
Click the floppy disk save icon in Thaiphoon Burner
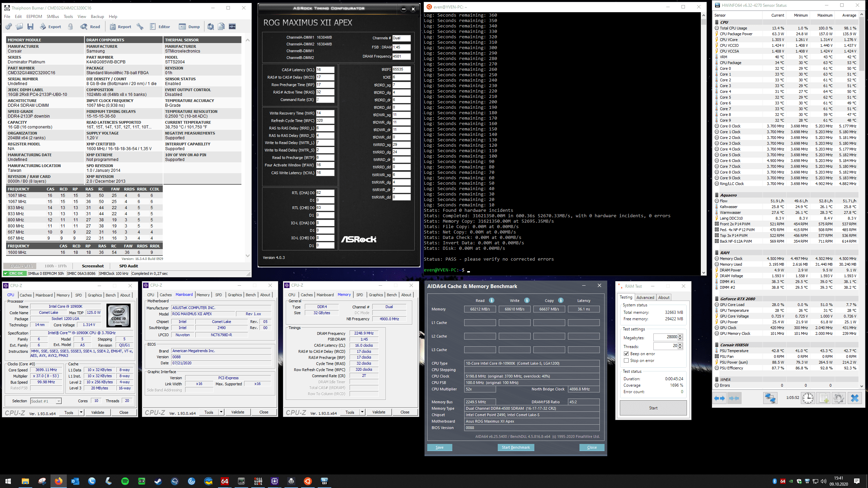(x=31, y=26)
